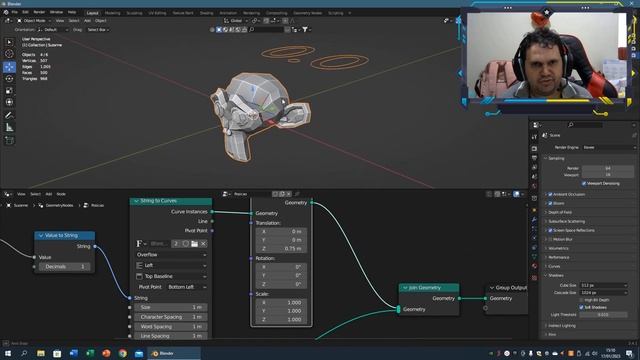Open the Overflow dropdown in String to Curves

tap(171, 255)
